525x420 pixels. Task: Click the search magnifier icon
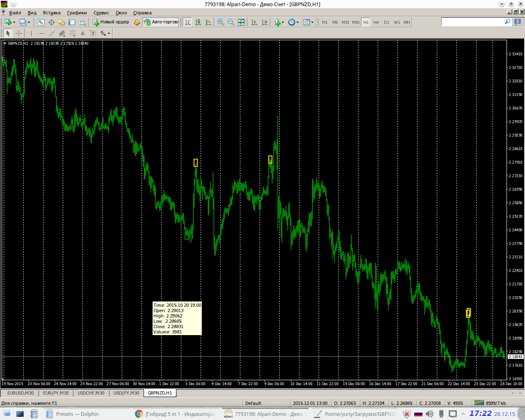point(507,22)
